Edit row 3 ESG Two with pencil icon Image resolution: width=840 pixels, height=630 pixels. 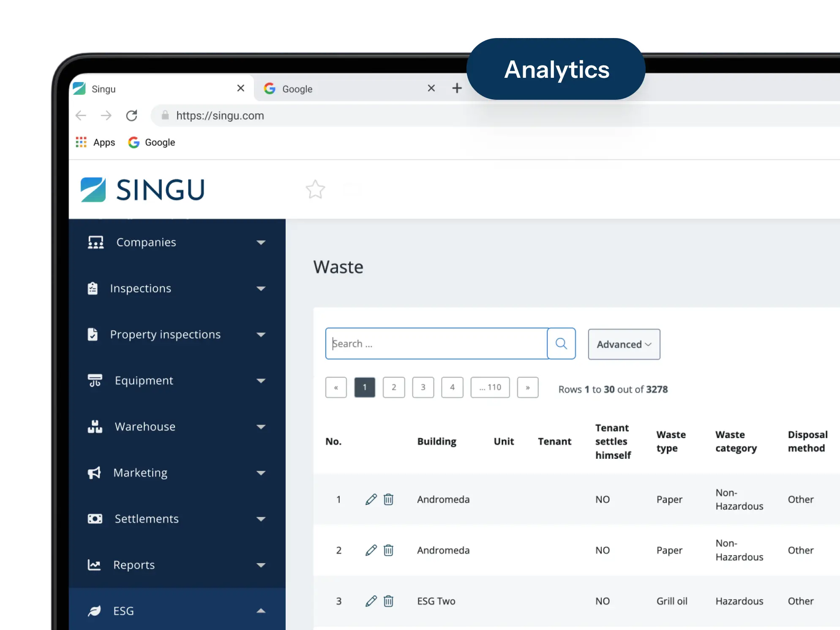tap(371, 601)
